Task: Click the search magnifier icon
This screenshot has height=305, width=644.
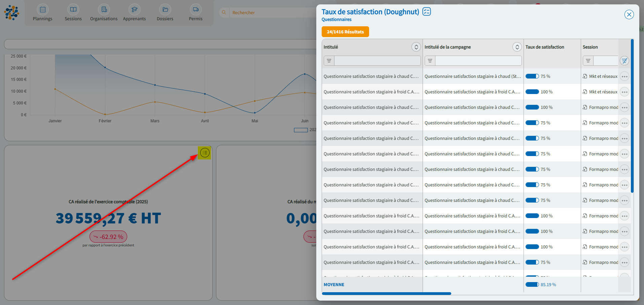Action: click(224, 12)
